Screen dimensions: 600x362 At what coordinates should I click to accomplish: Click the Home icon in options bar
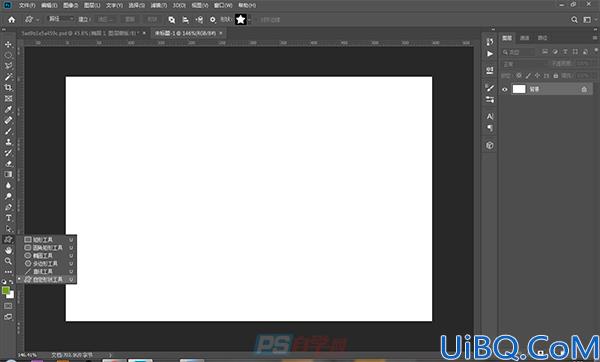pos(11,20)
